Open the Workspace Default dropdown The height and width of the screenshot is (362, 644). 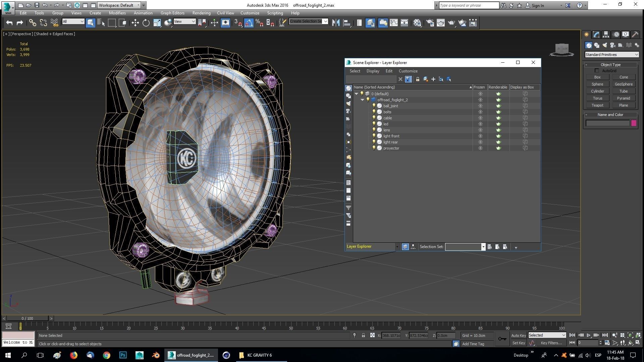pos(119,5)
